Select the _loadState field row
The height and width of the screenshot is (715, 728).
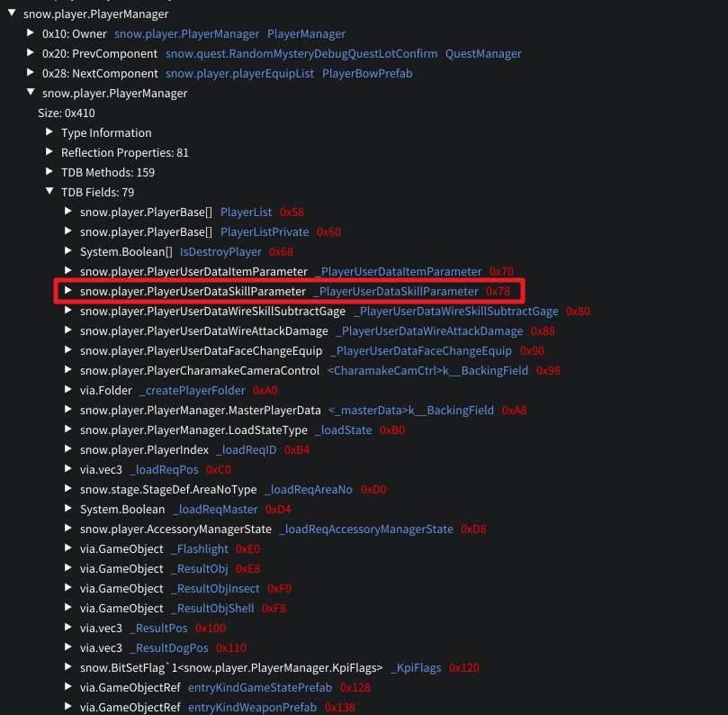coord(343,430)
